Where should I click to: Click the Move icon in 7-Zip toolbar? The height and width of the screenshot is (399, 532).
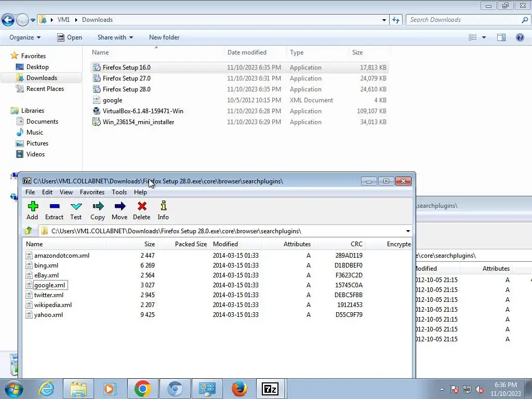(x=120, y=210)
